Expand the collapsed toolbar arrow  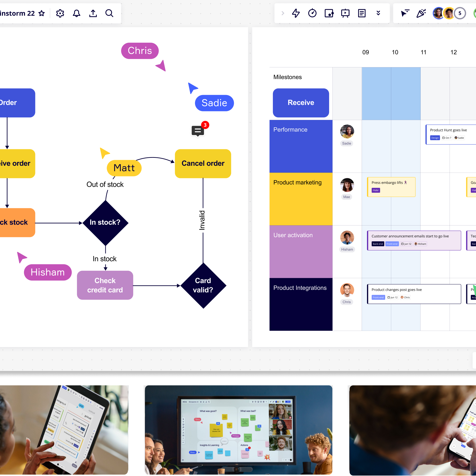coord(283,13)
